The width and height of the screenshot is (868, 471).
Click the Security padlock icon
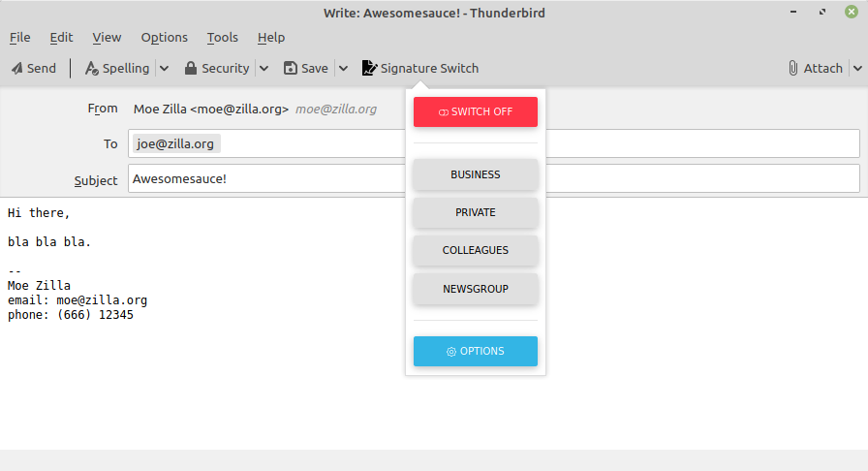pos(191,69)
